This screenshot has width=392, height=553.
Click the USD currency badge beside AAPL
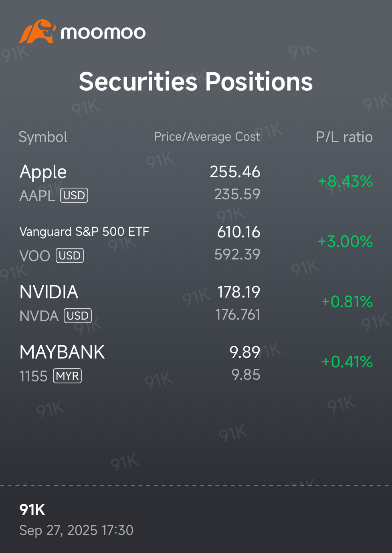click(x=74, y=195)
